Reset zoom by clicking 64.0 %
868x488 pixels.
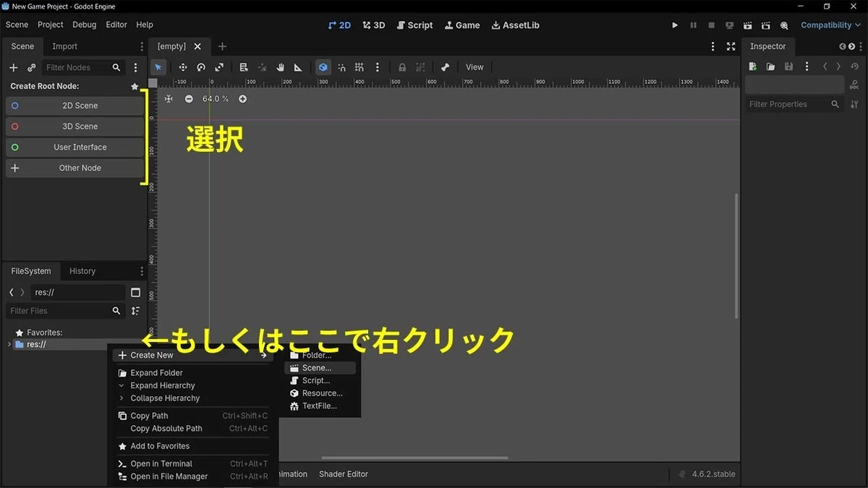click(216, 98)
